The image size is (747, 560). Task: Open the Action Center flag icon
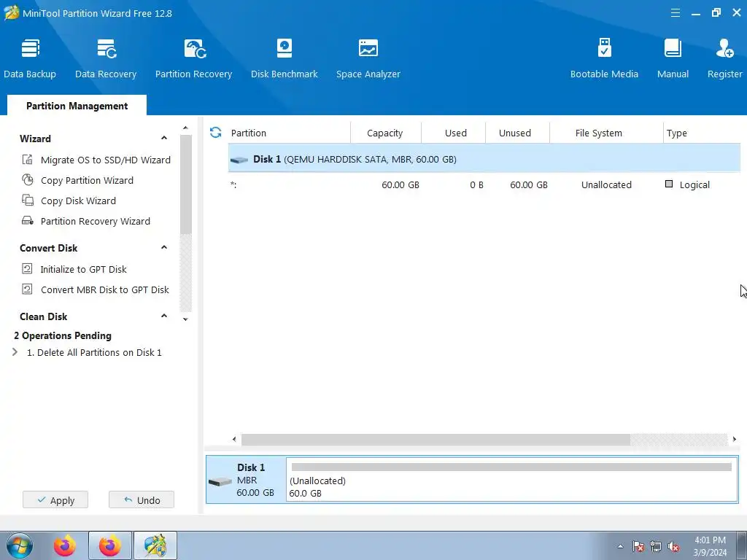coord(638,547)
